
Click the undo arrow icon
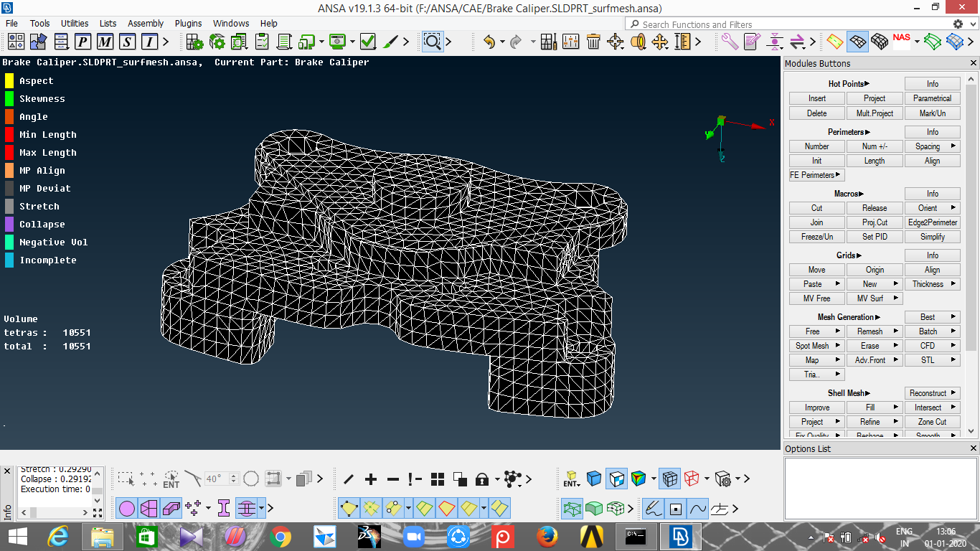tap(489, 42)
